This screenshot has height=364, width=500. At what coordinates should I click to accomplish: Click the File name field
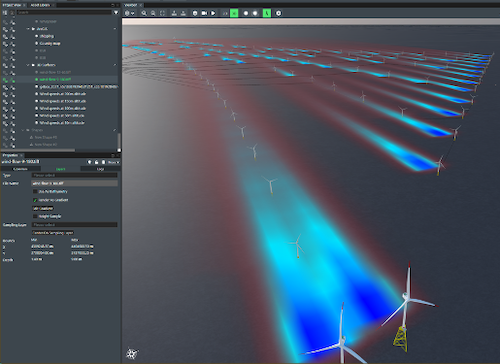coord(74,183)
